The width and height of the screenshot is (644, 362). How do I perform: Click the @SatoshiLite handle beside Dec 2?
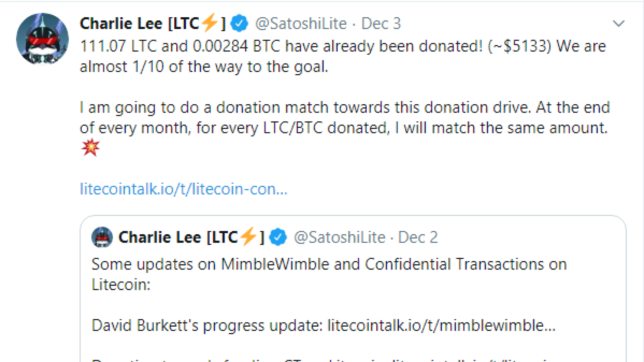click(x=340, y=237)
